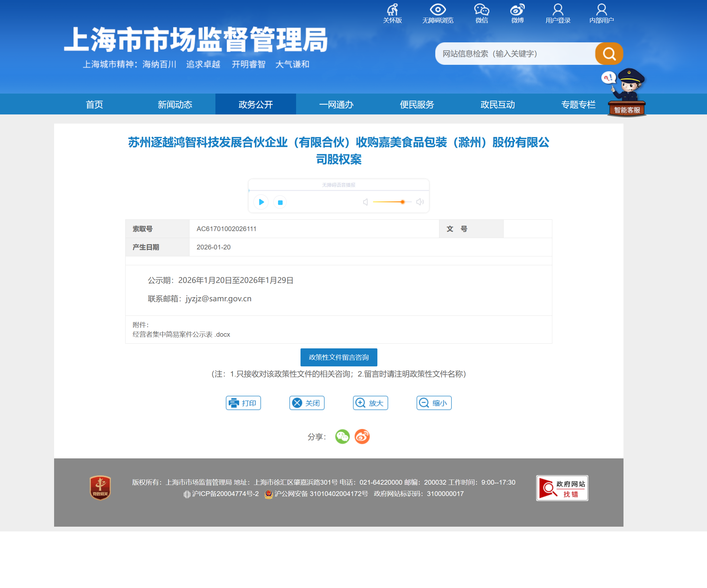Click the orange search magnifier button
This screenshot has height=588, width=707.
click(609, 53)
